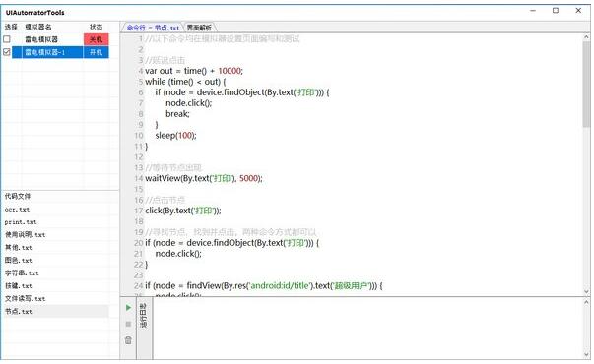
Task: Switch to the 命令行 - 节点.txt tab
Action: (153, 28)
